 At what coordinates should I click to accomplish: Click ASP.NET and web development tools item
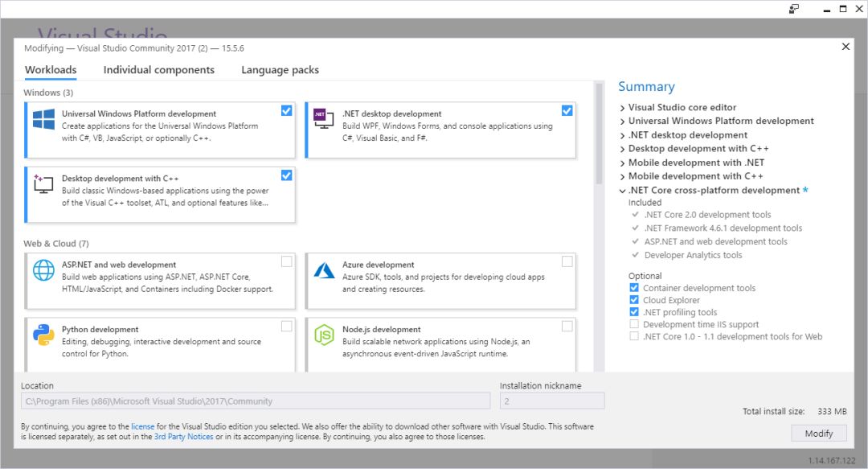point(716,241)
